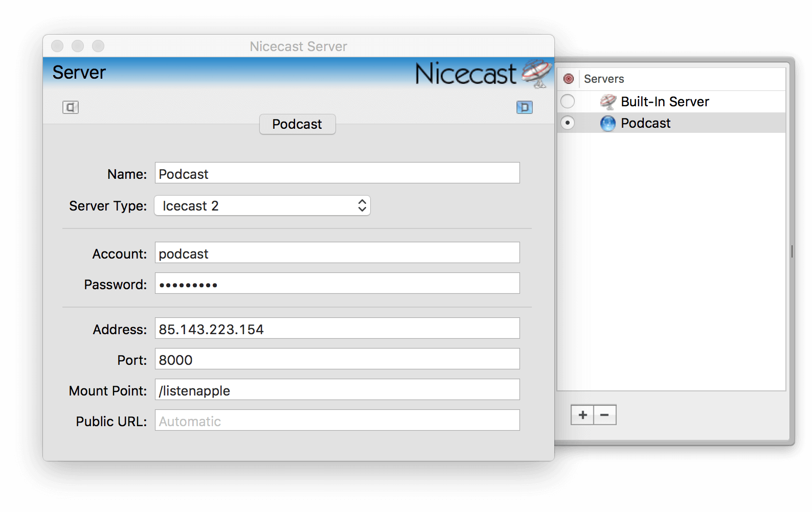Click the Name field containing Podcast
The height and width of the screenshot is (512, 812).
[x=337, y=173]
